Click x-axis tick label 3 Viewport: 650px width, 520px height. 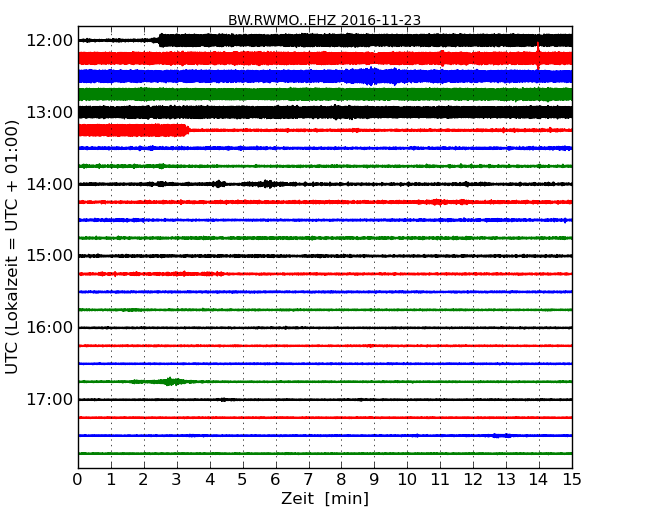coord(177,479)
